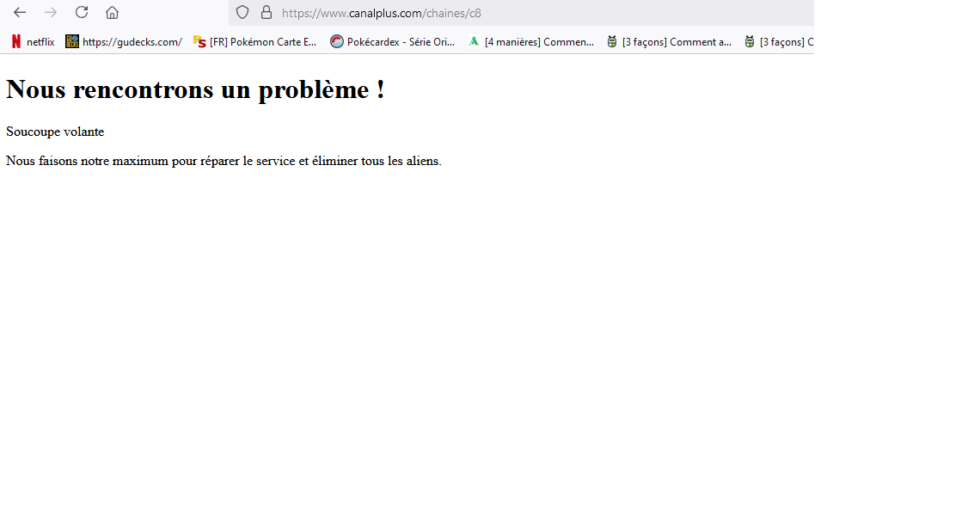Screen dimensions: 980x515
Task: Click the forward navigation arrow
Action: [51, 13]
